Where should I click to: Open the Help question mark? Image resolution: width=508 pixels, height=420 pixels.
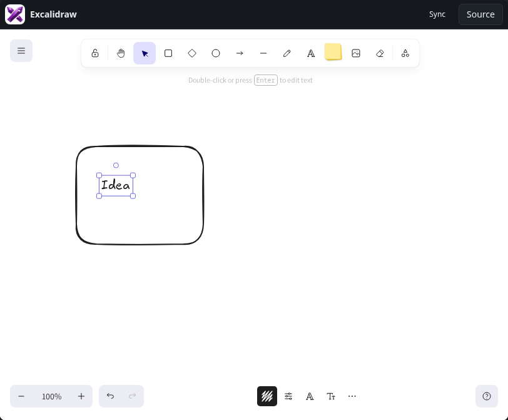click(x=487, y=396)
